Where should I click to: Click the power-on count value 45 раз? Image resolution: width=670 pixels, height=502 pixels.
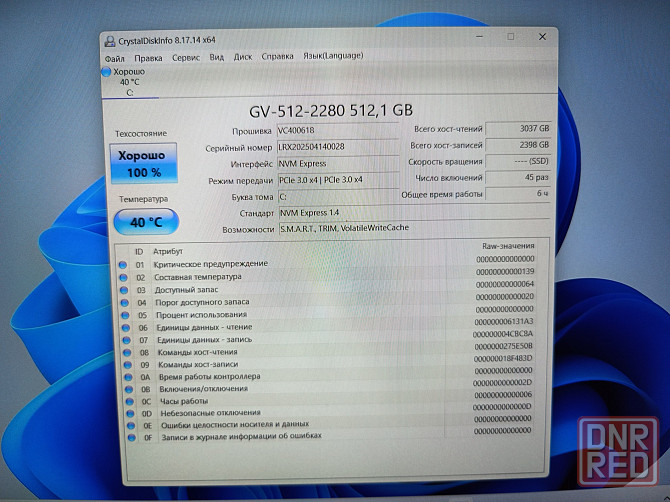coord(518,177)
